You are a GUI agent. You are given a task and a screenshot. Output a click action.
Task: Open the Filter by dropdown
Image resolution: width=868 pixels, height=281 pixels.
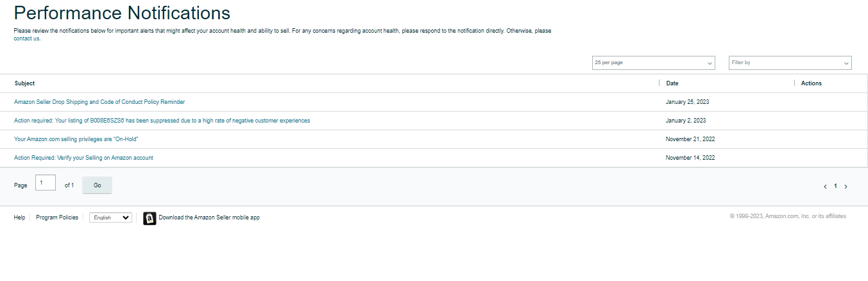point(790,63)
